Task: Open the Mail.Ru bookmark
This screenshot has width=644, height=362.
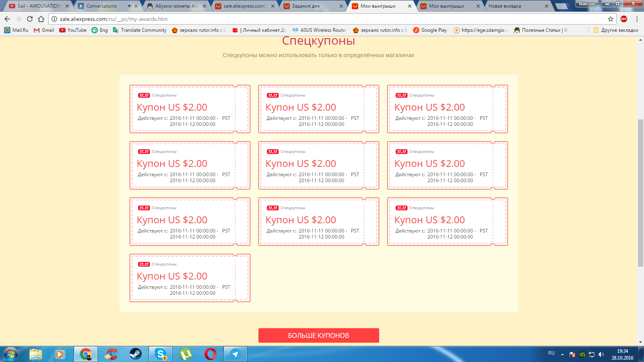Action: tap(17, 30)
